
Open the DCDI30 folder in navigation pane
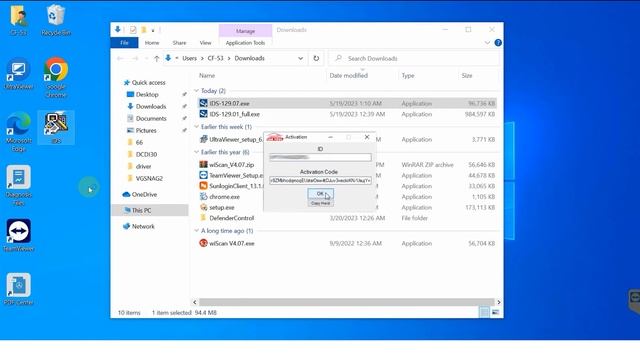(x=146, y=154)
